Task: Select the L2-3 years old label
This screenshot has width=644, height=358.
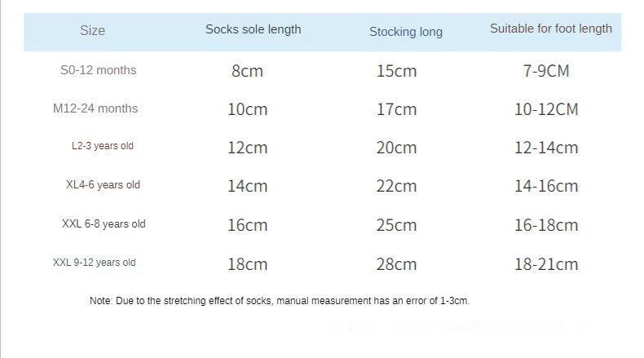Action: pos(103,146)
